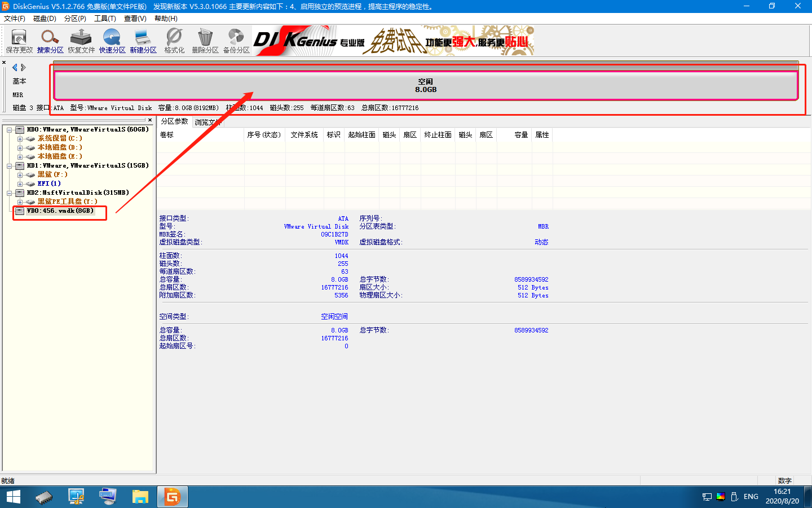The image size is (812, 508).
Task: Click the 卷标 column header
Action: [x=201, y=135]
